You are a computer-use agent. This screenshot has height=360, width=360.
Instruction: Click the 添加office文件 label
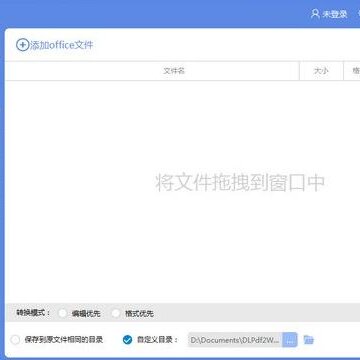(62, 45)
